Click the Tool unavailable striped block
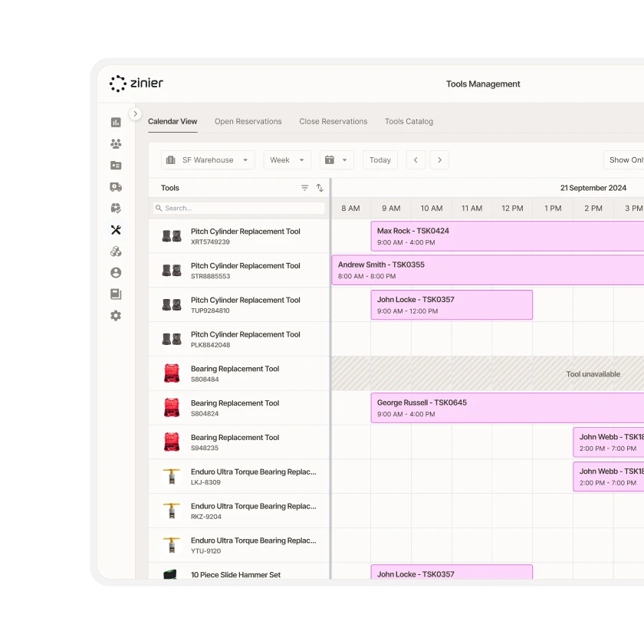This screenshot has height=644, width=644. tap(488, 373)
